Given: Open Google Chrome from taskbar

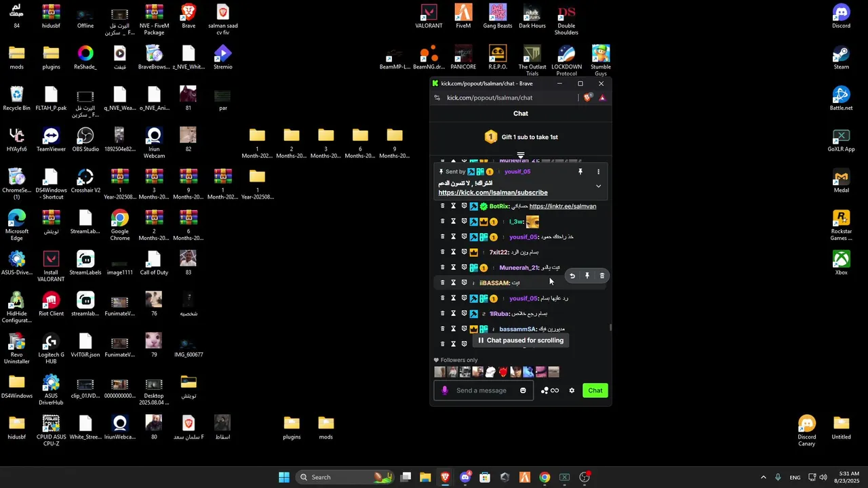Looking at the screenshot, I should (x=545, y=477).
